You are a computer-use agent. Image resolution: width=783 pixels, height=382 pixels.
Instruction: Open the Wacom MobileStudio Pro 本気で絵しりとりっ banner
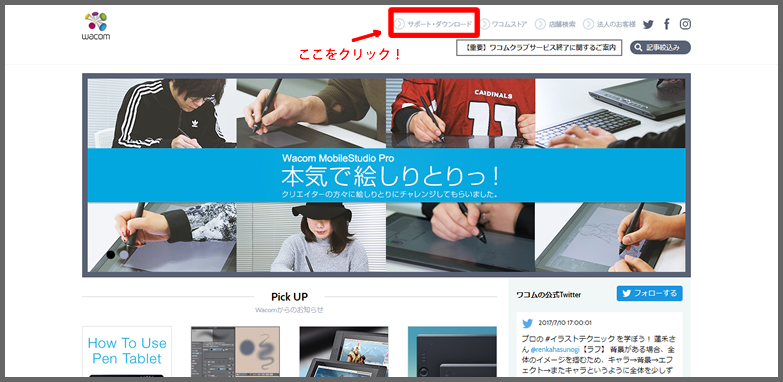point(386,175)
